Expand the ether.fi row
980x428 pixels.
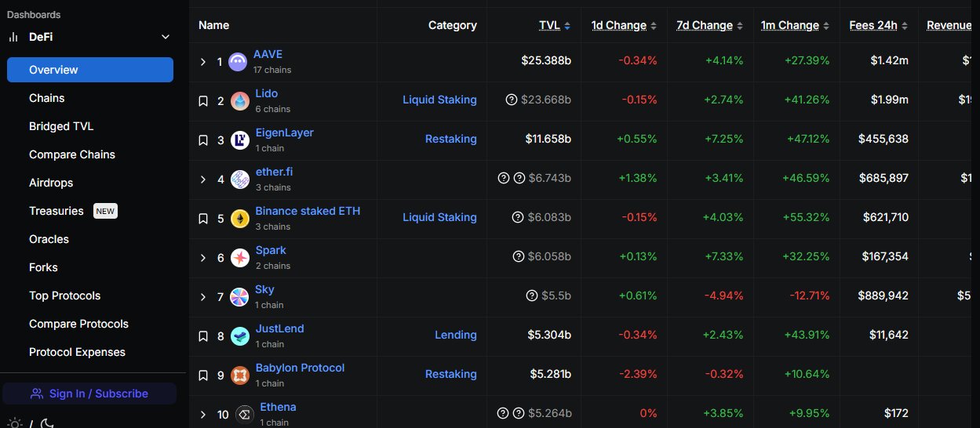(203, 180)
